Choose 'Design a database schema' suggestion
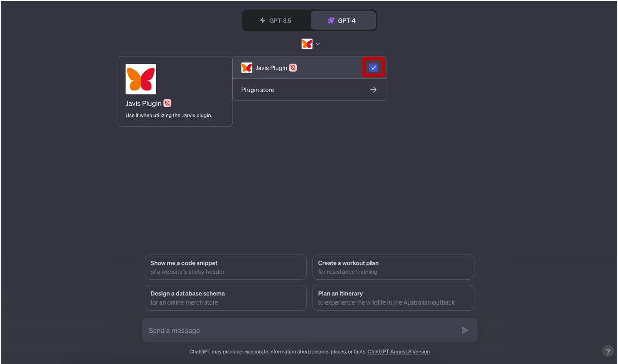This screenshot has height=364, width=618. click(226, 298)
